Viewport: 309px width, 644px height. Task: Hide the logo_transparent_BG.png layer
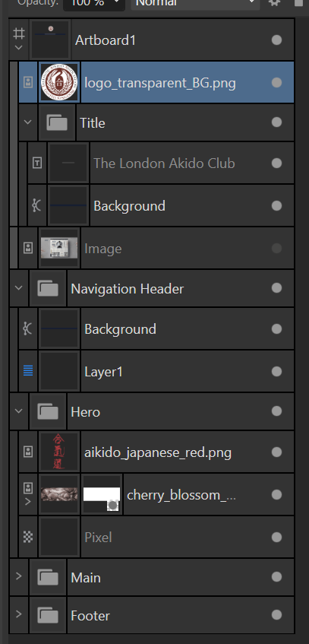coord(276,83)
